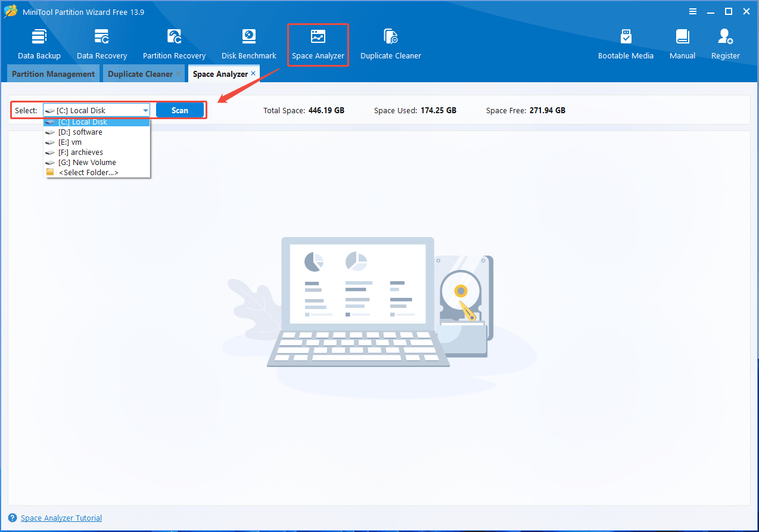
Task: Minimize the MiniTool Partition Wizard window
Action: [711, 11]
